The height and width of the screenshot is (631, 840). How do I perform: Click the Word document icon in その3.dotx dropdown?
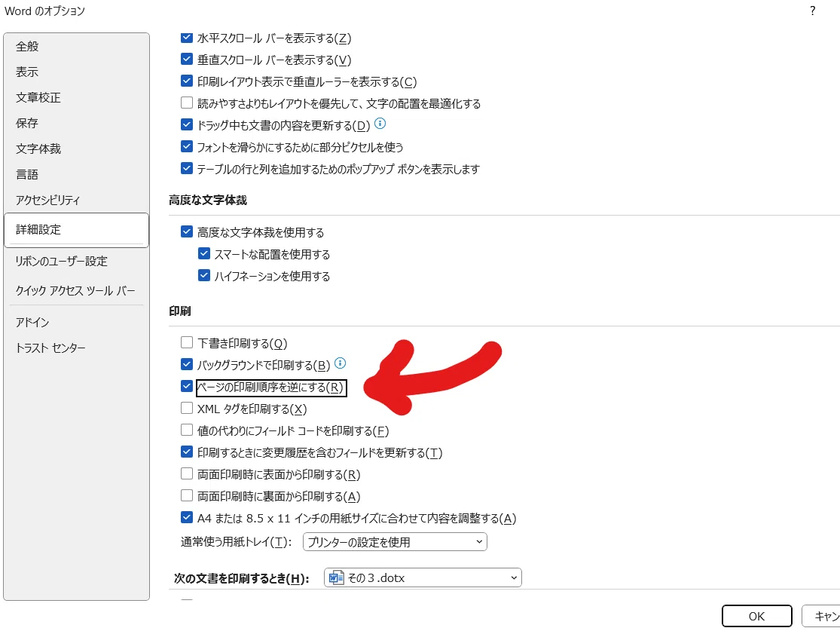(336, 577)
